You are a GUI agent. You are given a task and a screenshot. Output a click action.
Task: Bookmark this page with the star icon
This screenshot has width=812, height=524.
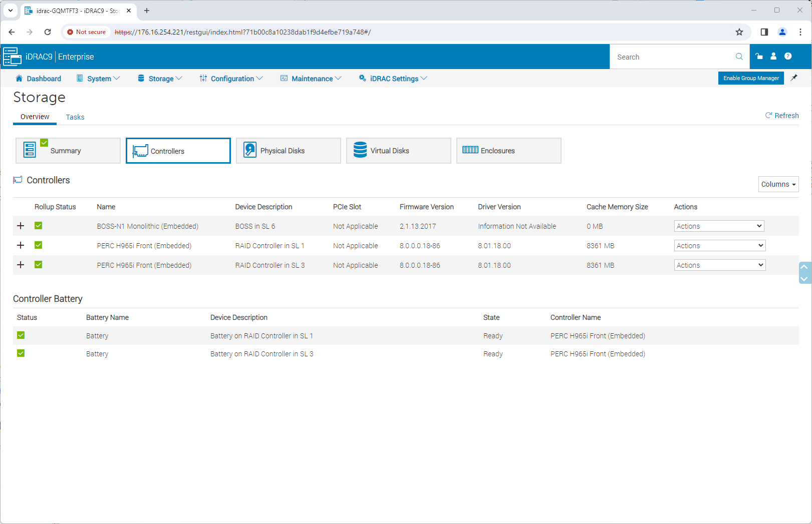pyautogui.click(x=739, y=32)
